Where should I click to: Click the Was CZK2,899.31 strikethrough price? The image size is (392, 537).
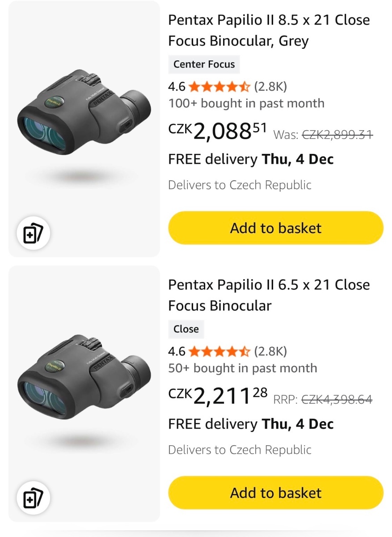point(337,135)
